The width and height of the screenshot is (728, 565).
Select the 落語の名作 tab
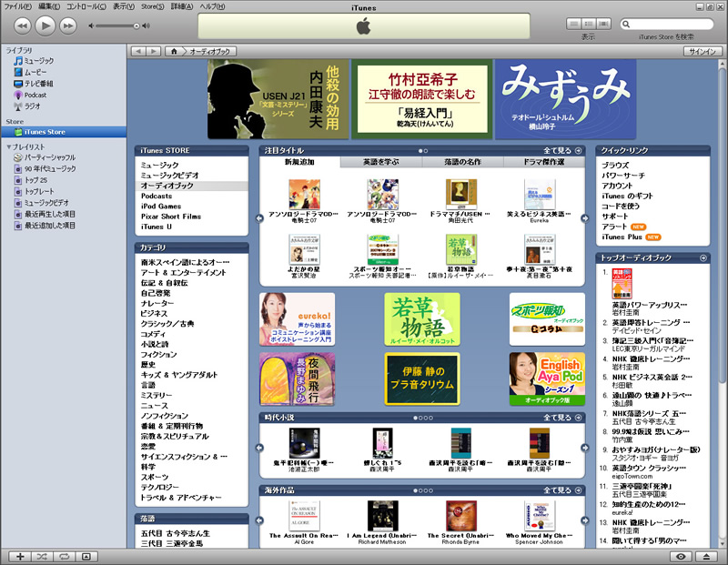click(462, 162)
